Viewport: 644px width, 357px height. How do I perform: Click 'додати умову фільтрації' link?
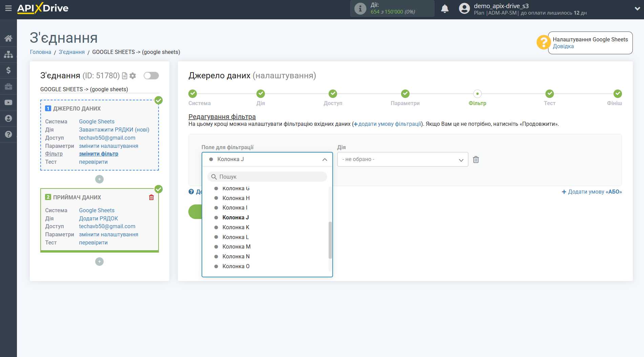point(387,124)
